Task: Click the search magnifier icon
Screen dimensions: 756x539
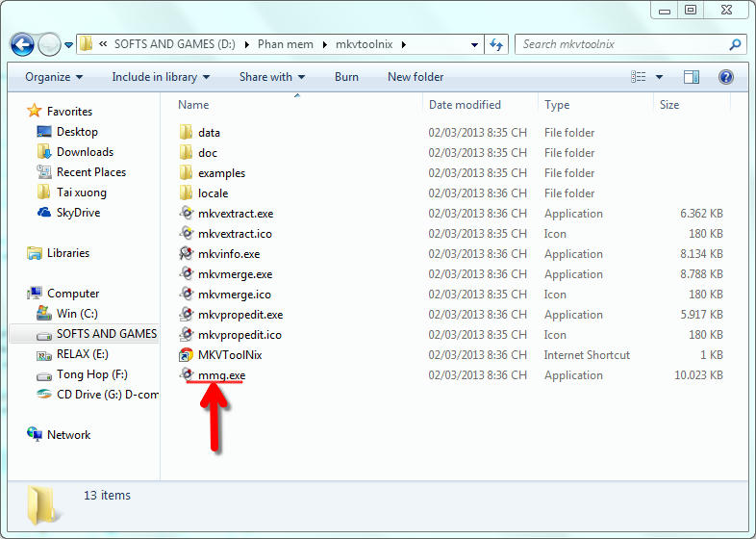Action: click(735, 44)
